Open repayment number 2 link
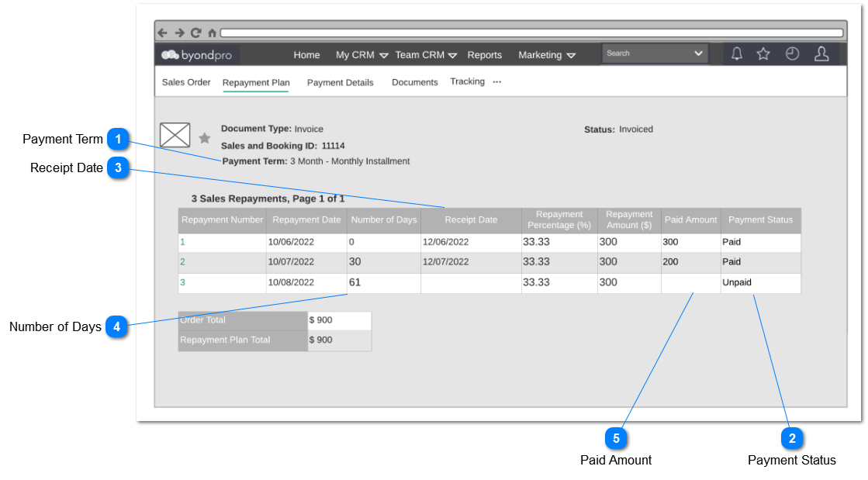 click(183, 262)
